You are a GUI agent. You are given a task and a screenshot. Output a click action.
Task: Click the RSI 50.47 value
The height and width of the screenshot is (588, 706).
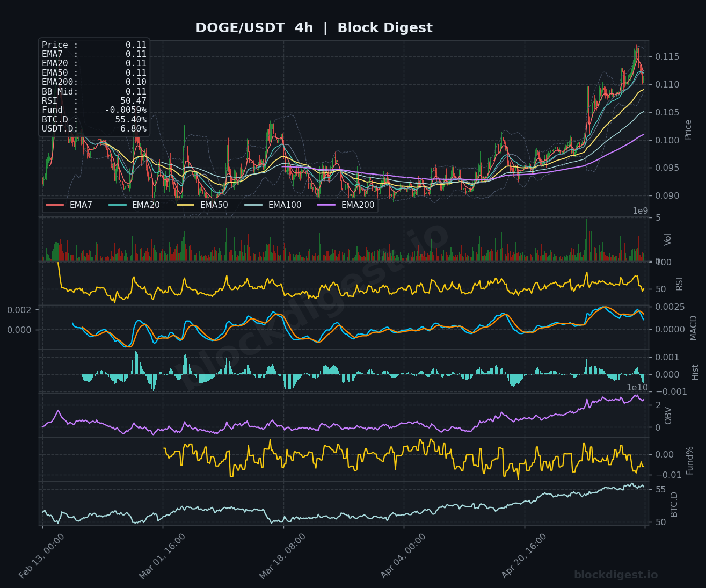(133, 101)
